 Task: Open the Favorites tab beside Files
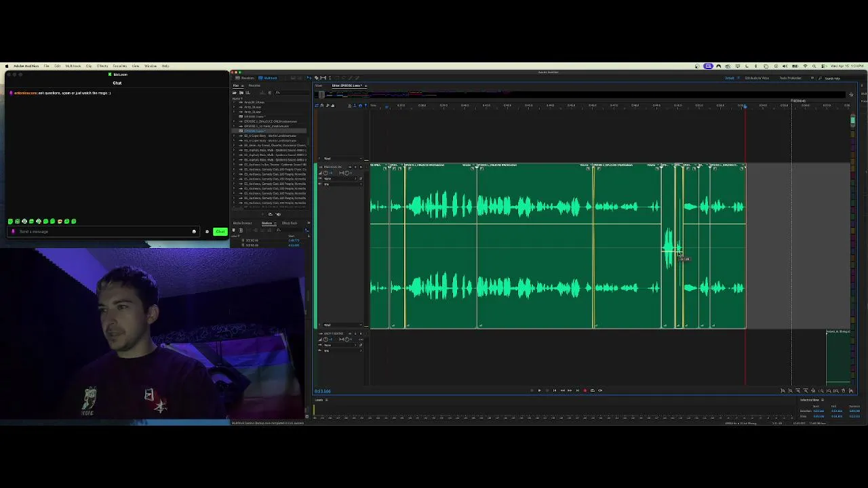tap(254, 85)
